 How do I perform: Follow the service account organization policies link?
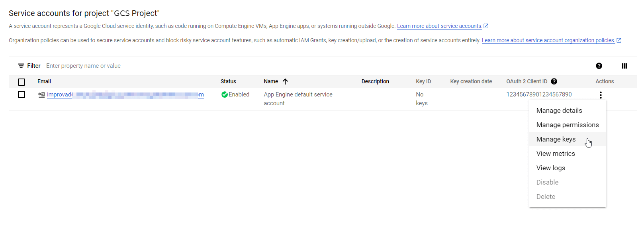pyautogui.click(x=548, y=40)
